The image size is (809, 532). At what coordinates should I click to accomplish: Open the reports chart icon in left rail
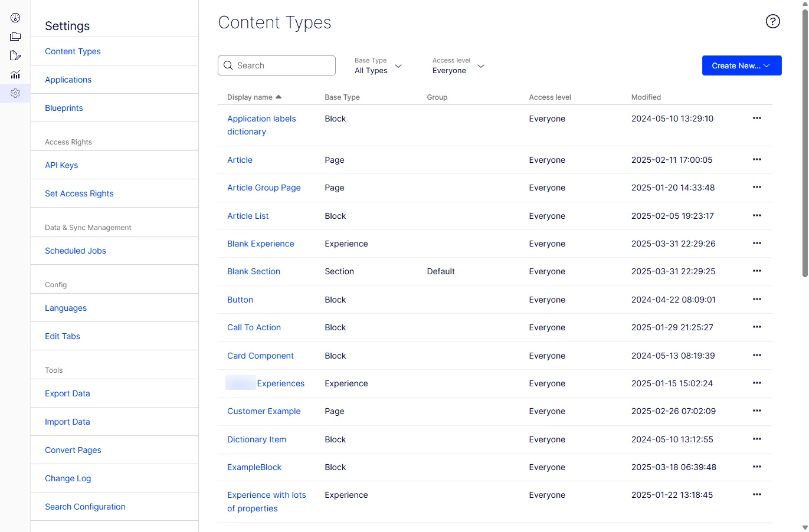coord(15,74)
